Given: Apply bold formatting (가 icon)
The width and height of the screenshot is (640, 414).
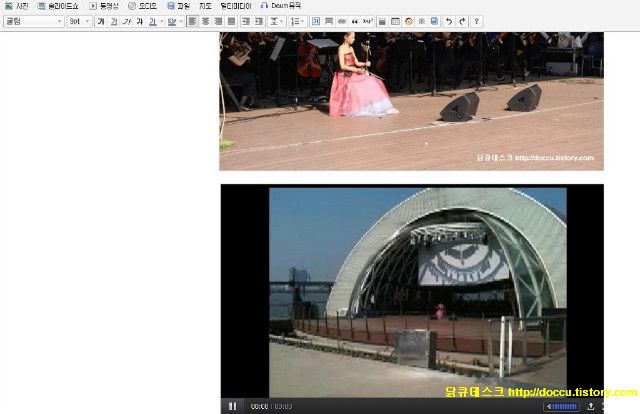Looking at the screenshot, I should [101, 21].
